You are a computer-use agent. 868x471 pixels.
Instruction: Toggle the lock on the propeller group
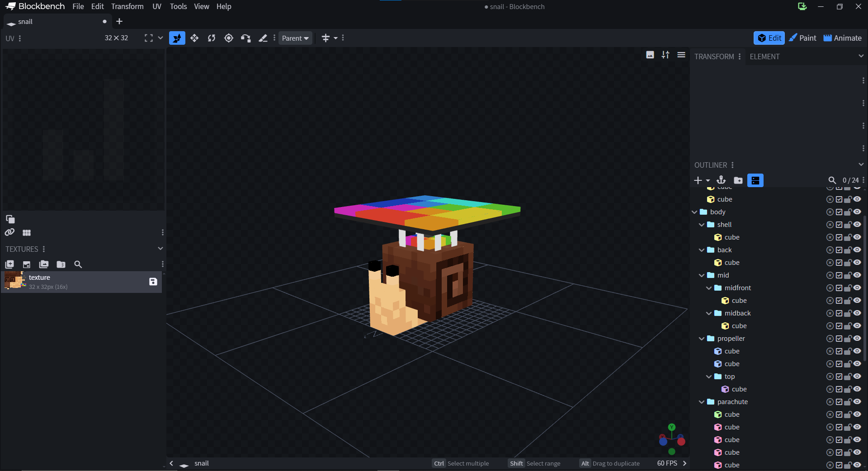848,338
